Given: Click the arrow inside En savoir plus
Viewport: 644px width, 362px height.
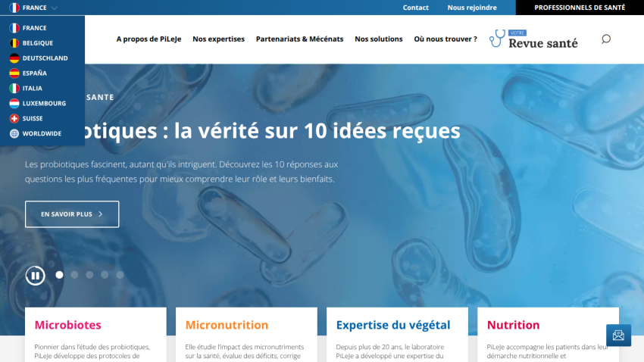Looking at the screenshot, I should (101, 214).
